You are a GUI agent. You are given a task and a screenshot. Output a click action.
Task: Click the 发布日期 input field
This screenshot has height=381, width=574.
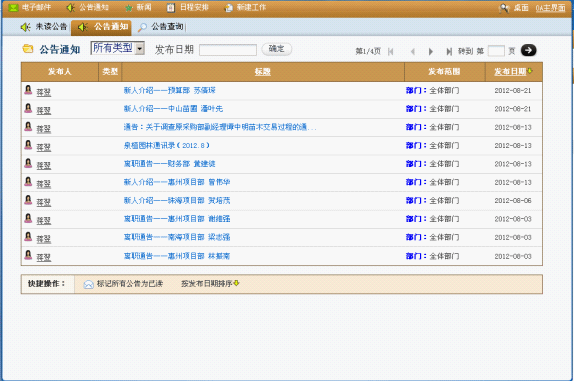(228, 50)
